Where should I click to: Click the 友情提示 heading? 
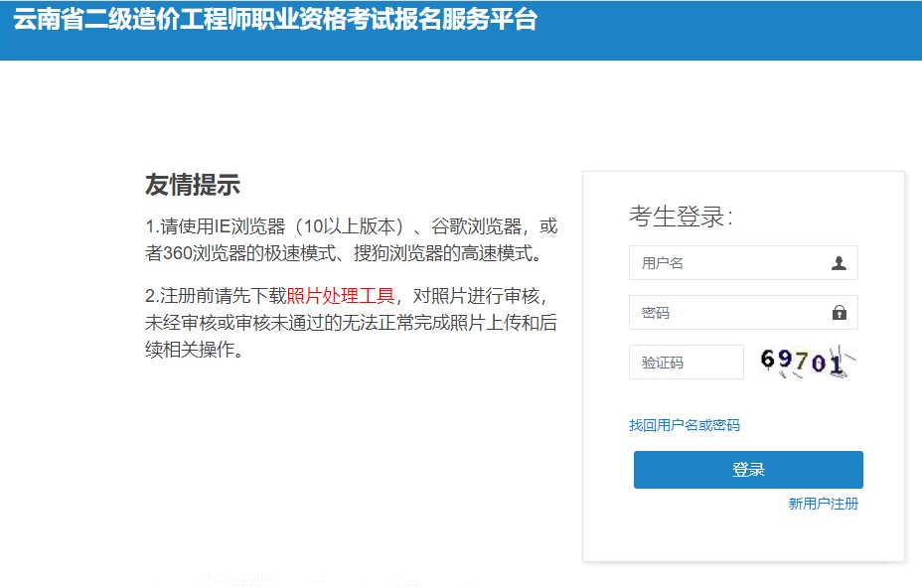coord(193,185)
